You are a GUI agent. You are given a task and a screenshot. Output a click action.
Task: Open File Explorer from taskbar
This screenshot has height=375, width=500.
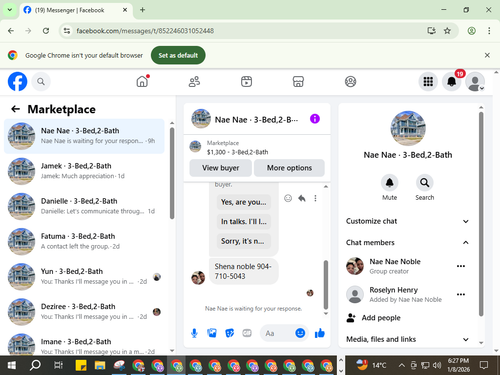click(x=100, y=365)
